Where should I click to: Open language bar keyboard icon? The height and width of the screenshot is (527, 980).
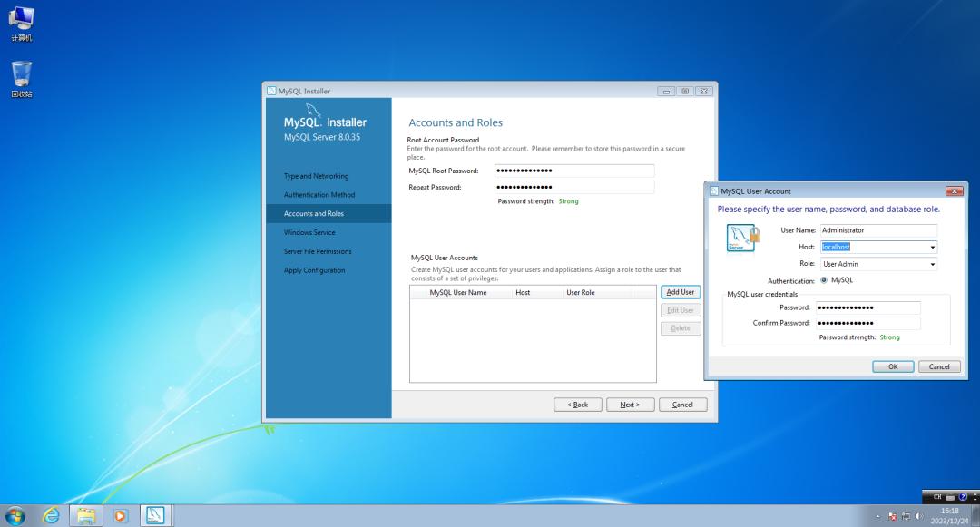(x=950, y=497)
